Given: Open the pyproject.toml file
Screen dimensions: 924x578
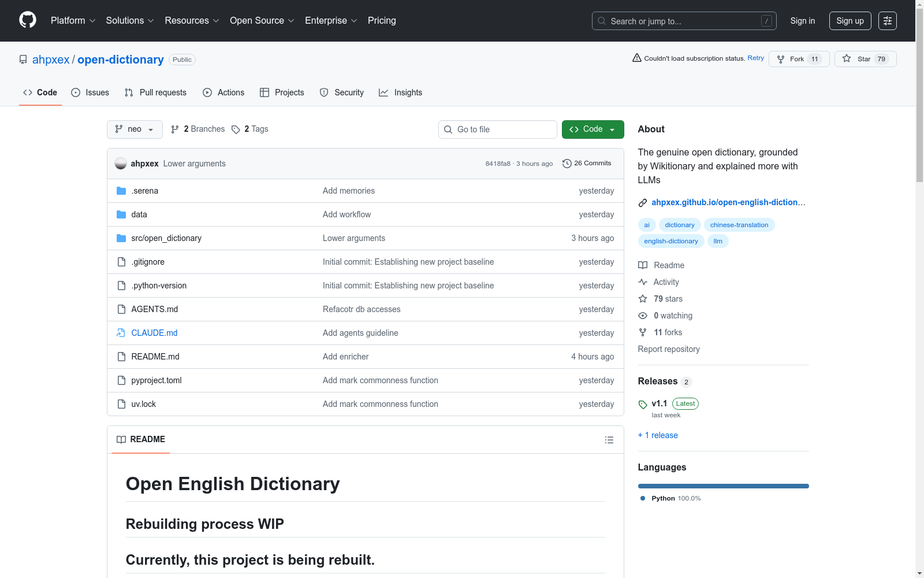Looking at the screenshot, I should [157, 380].
